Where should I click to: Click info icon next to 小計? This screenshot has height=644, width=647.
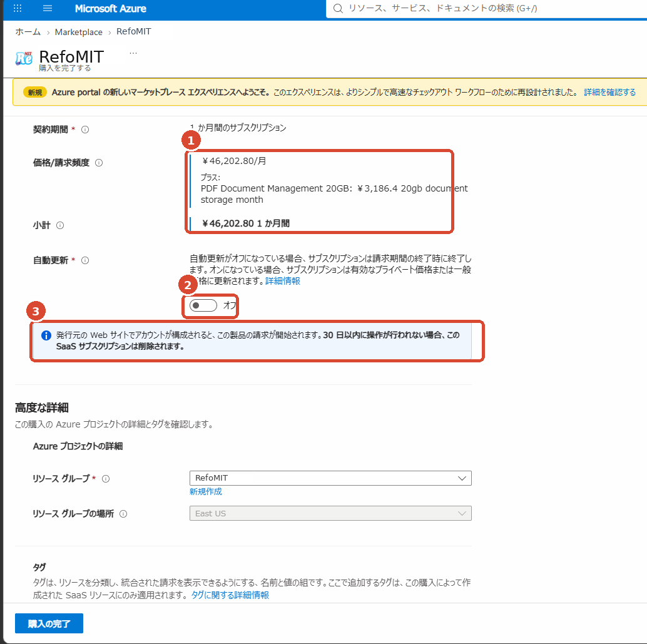click(60, 225)
